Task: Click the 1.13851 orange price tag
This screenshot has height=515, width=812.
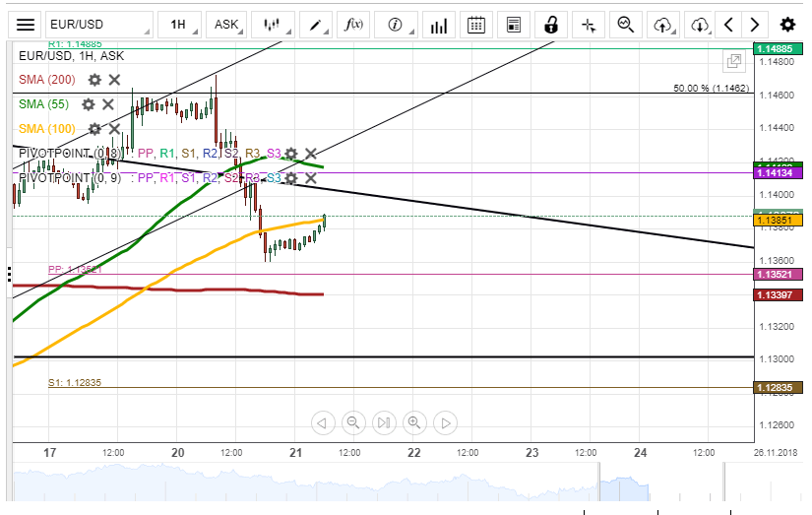Action: tap(778, 221)
